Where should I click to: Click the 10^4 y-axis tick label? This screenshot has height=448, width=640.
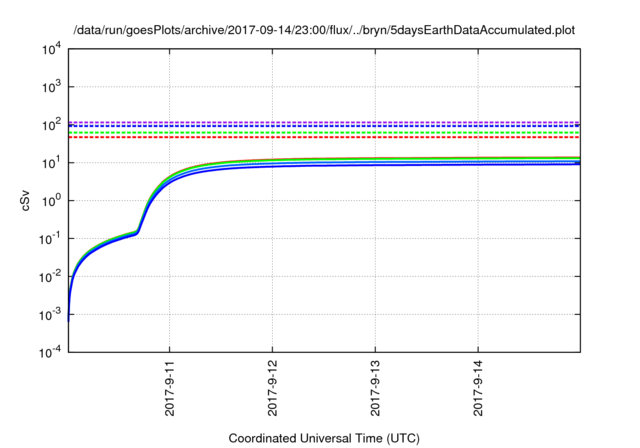52,49
